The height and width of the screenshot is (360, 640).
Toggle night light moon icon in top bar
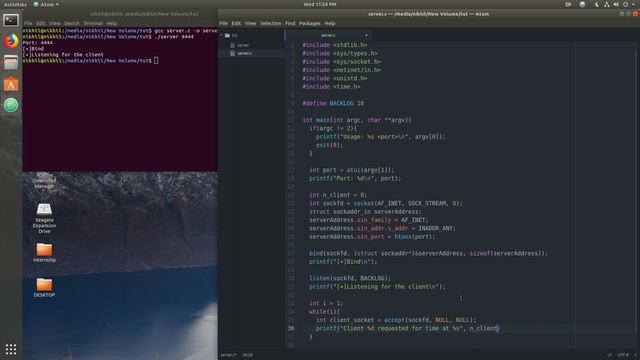coord(597,4)
